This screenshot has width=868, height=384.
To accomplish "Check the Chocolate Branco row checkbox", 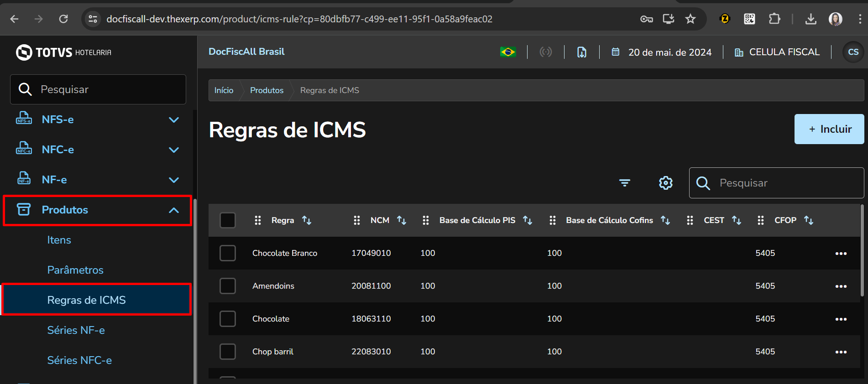I will pos(228,253).
